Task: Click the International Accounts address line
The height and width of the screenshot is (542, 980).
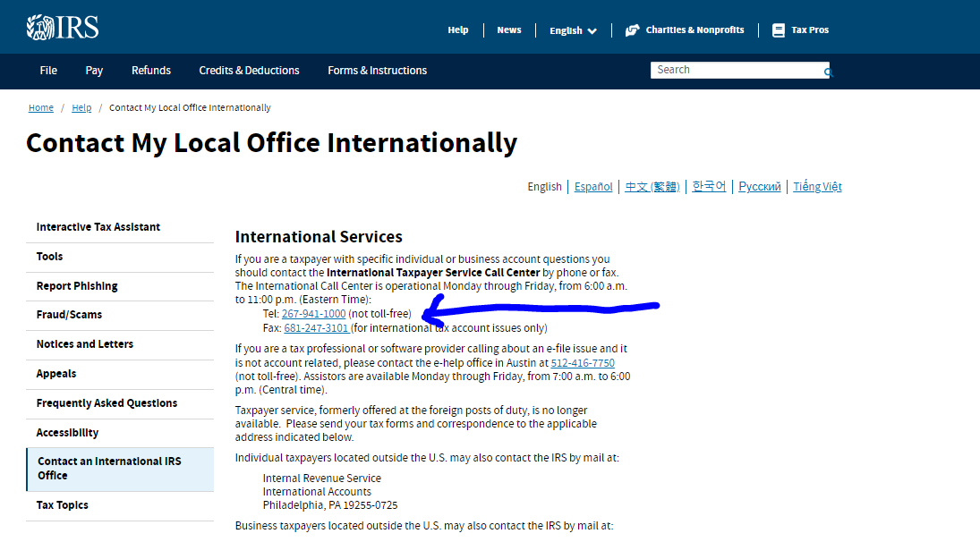Action: pyautogui.click(x=317, y=492)
